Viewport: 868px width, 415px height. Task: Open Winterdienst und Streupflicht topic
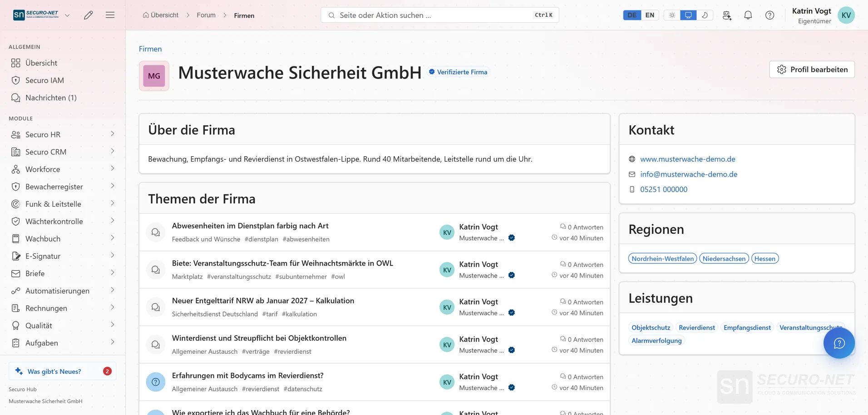coord(259,338)
